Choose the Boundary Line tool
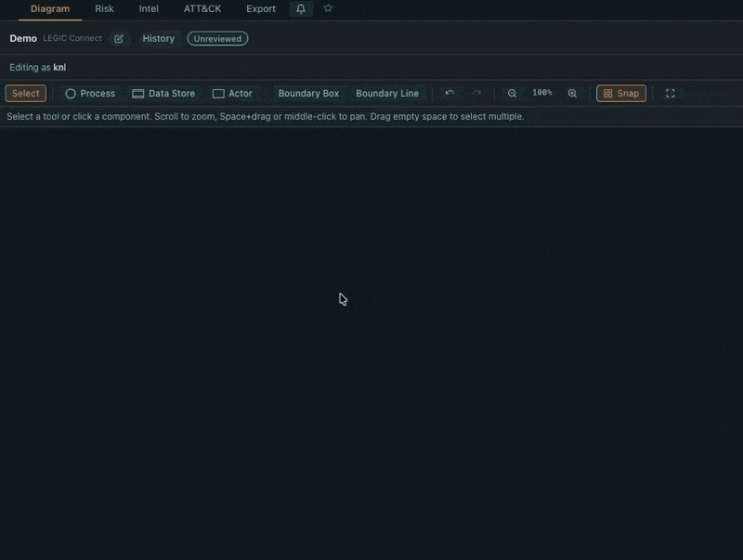The image size is (743, 560). (x=387, y=93)
